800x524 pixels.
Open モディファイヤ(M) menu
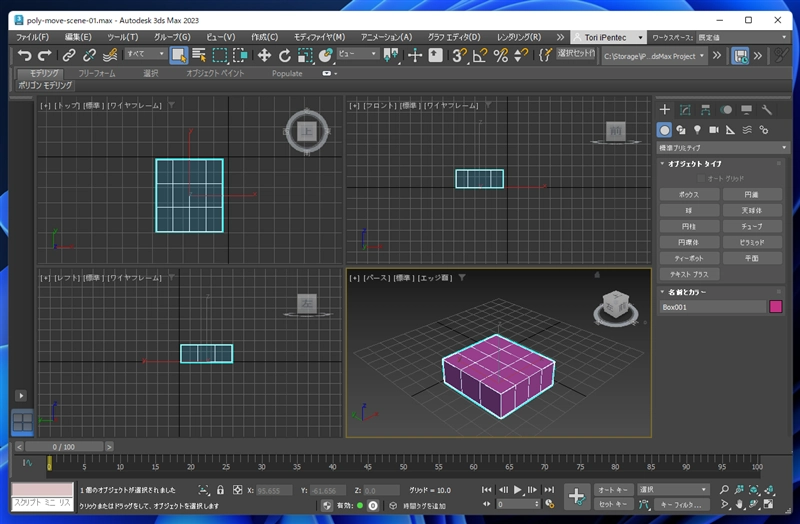coord(319,37)
